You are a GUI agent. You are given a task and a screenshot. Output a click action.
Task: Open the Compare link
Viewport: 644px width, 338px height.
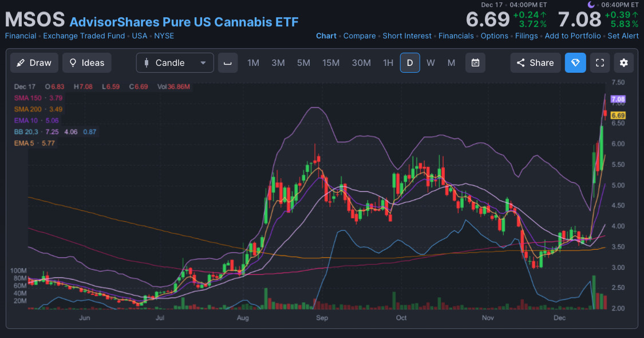[359, 36]
